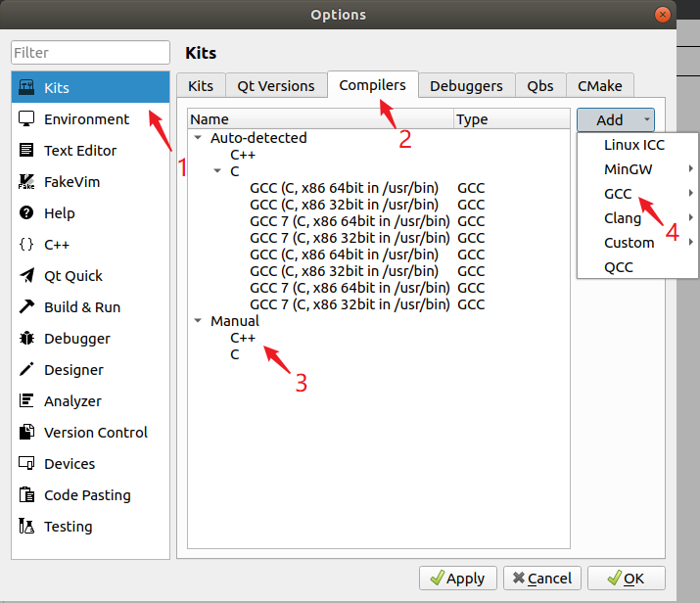This screenshot has width=700, height=603.
Task: Open the Debugger bug icon
Action: (26, 339)
